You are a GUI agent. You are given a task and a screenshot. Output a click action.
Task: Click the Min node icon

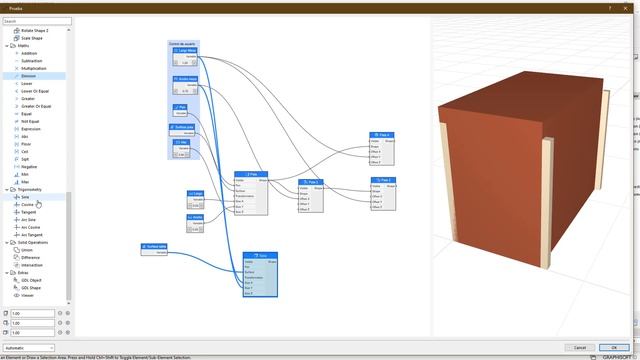point(17,174)
